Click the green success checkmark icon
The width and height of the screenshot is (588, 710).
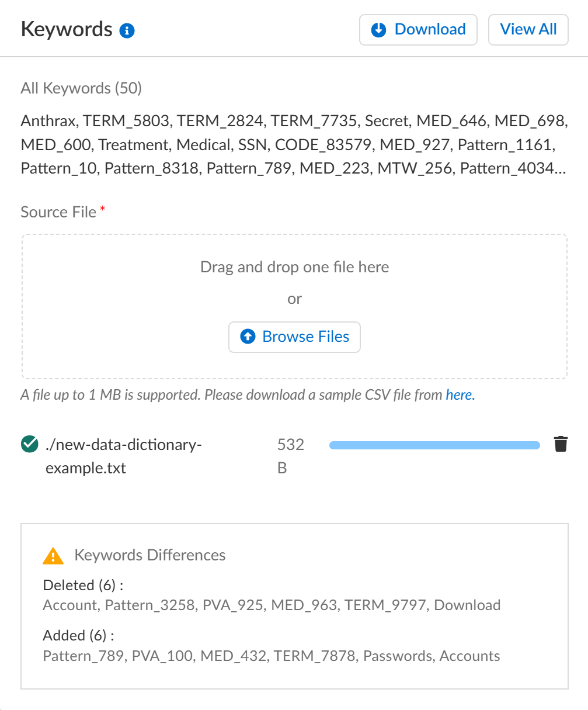point(29,445)
